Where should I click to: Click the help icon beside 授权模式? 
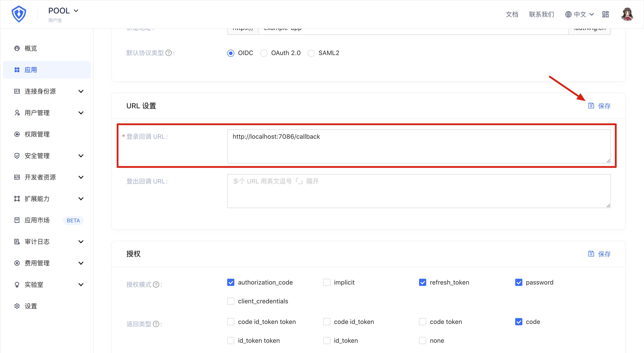[x=156, y=285]
